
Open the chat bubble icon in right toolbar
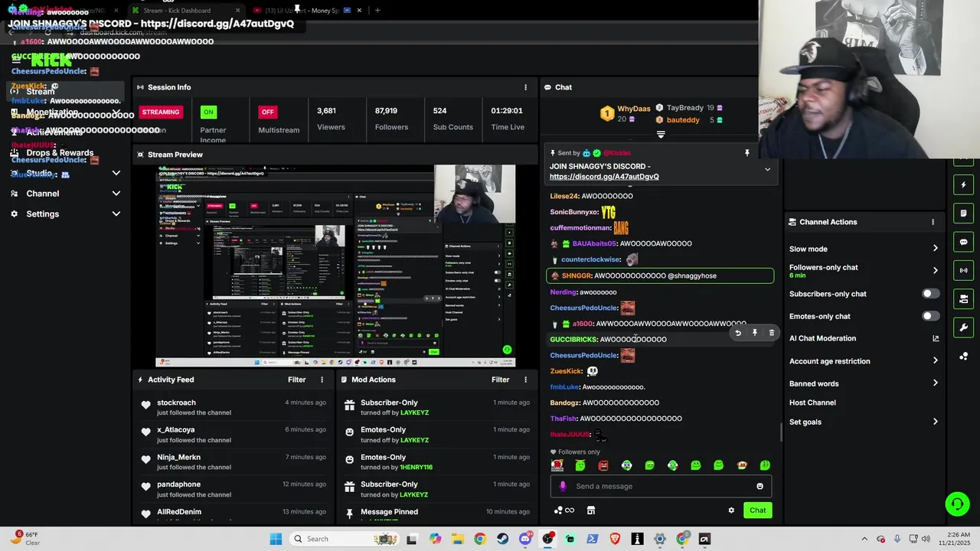tap(964, 242)
